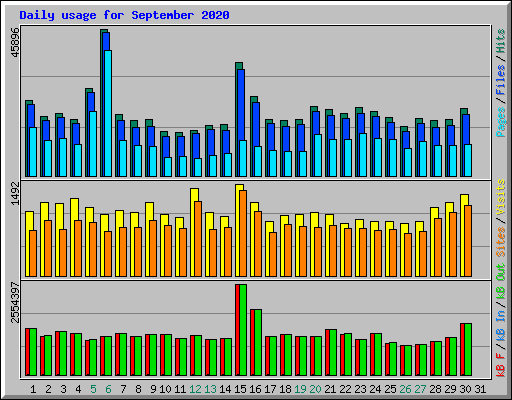Click the kB In legend label
Image resolution: width=512 pixels, height=400 pixels.
(501, 325)
